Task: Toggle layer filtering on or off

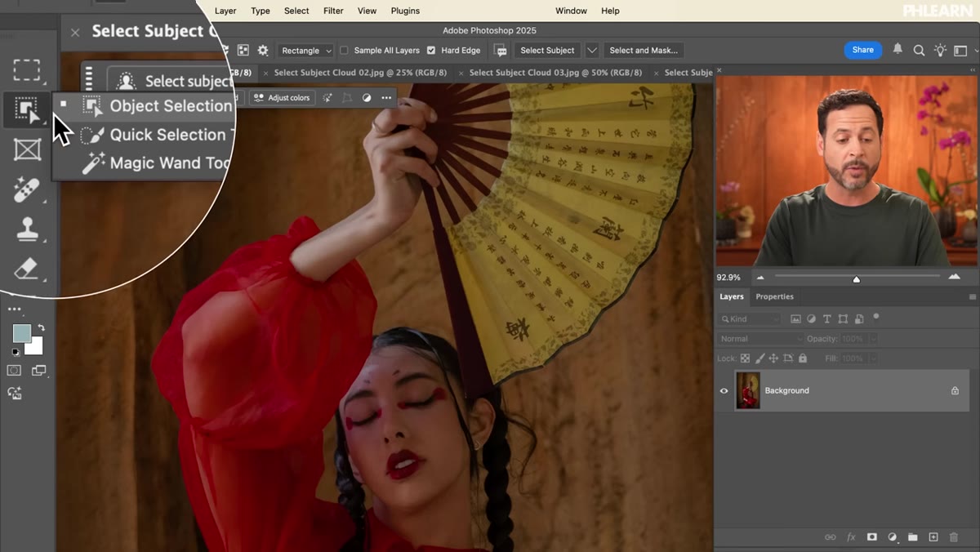Action: [876, 317]
